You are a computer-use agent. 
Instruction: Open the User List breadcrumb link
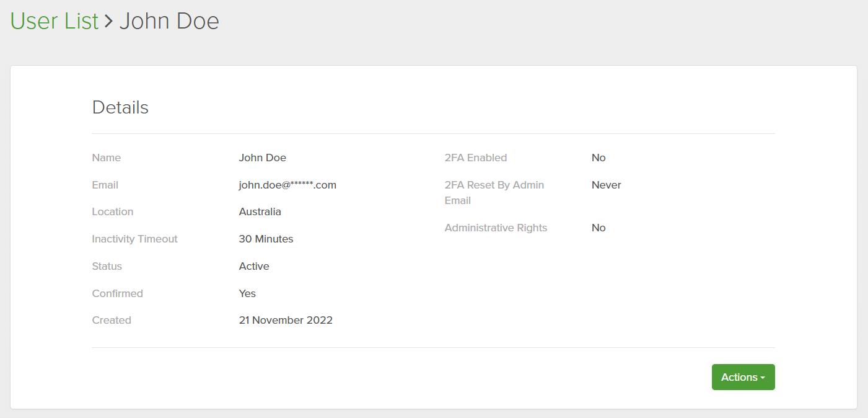pos(55,21)
